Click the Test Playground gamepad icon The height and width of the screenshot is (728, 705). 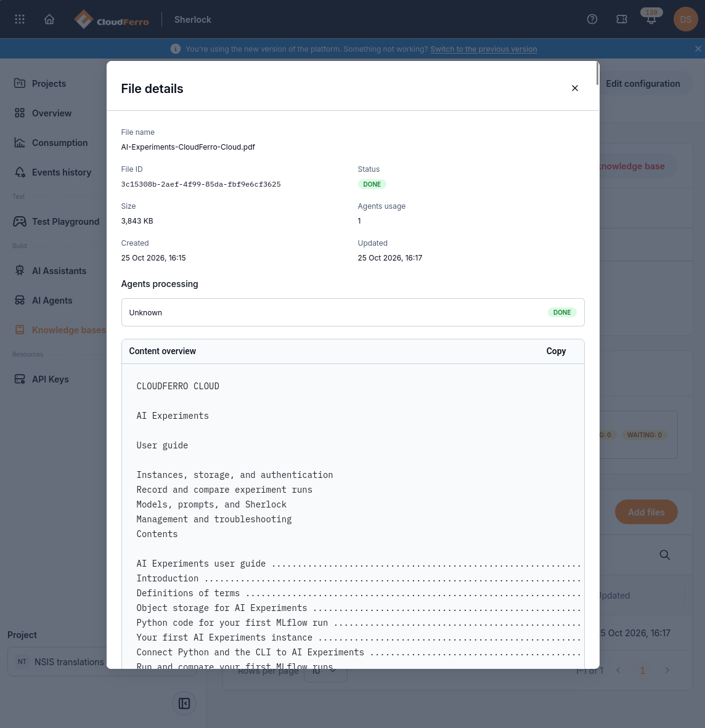point(20,222)
